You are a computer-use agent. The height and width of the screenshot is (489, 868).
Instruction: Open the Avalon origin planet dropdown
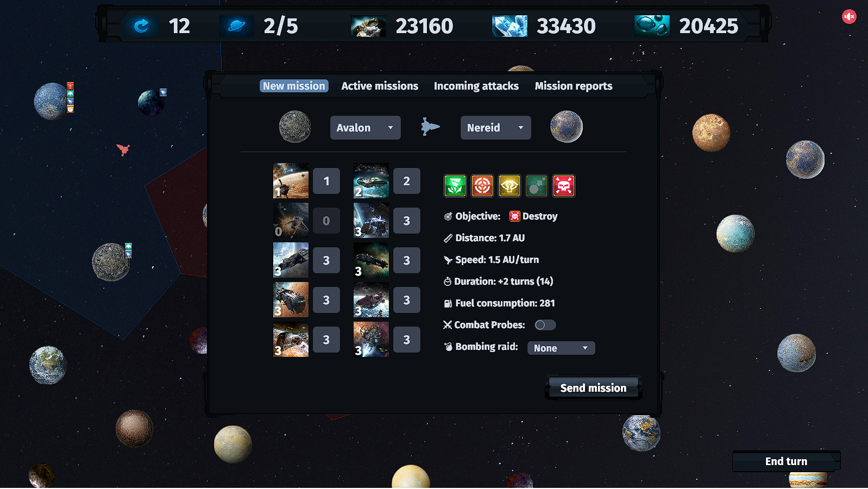[365, 128]
